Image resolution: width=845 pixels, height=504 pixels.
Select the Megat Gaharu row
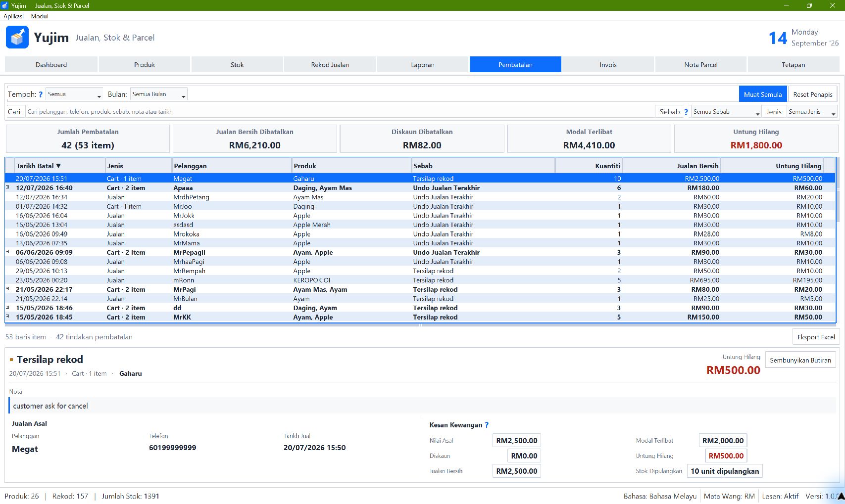click(x=420, y=179)
